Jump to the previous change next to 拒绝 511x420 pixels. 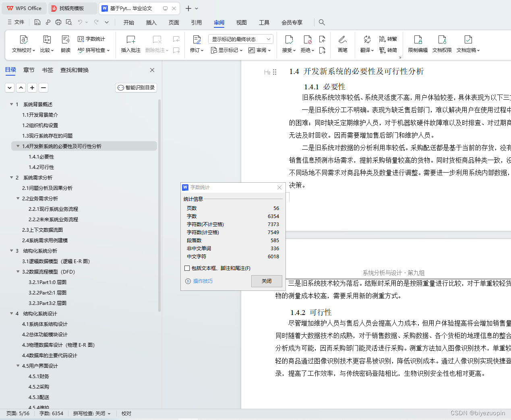tap(322, 39)
